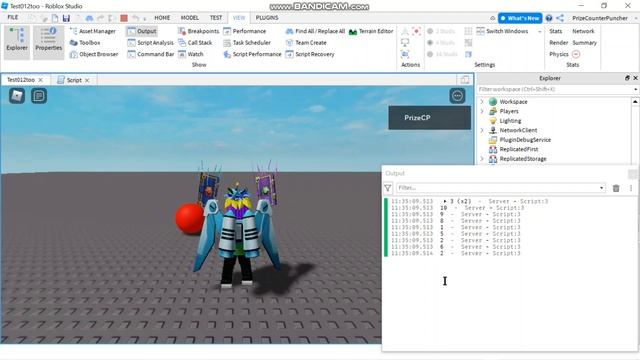Open the three-dots menu in viewport
This screenshot has width=640, height=360.
(458, 96)
